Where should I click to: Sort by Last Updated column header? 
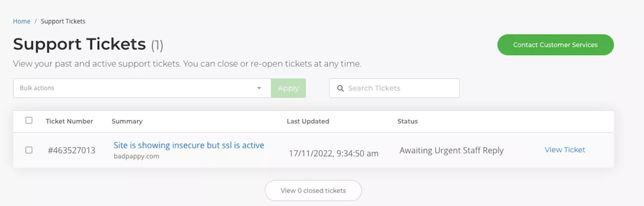[308, 121]
